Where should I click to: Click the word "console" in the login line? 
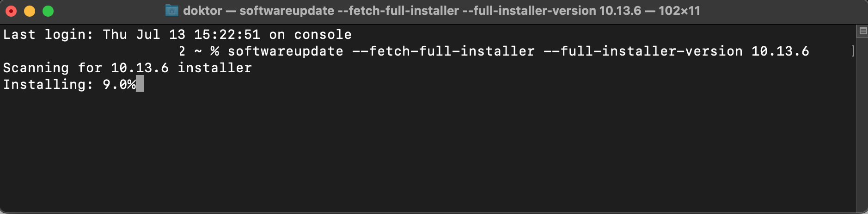323,35
